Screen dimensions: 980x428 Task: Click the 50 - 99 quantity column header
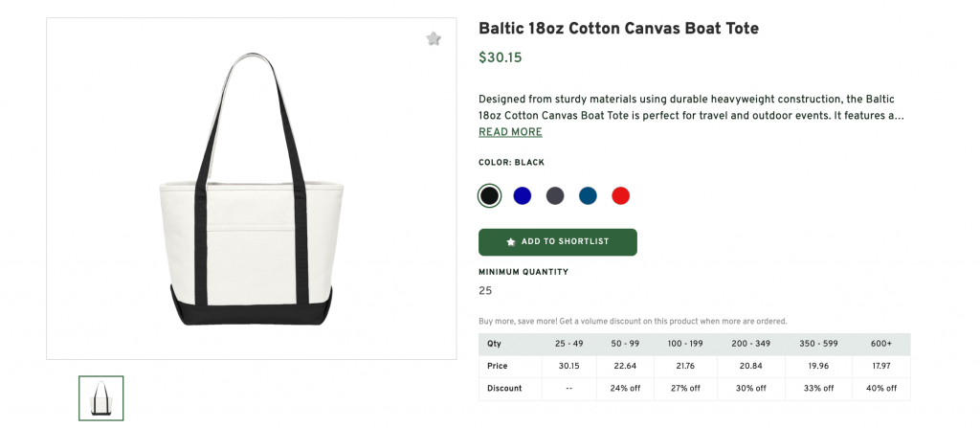(625, 344)
